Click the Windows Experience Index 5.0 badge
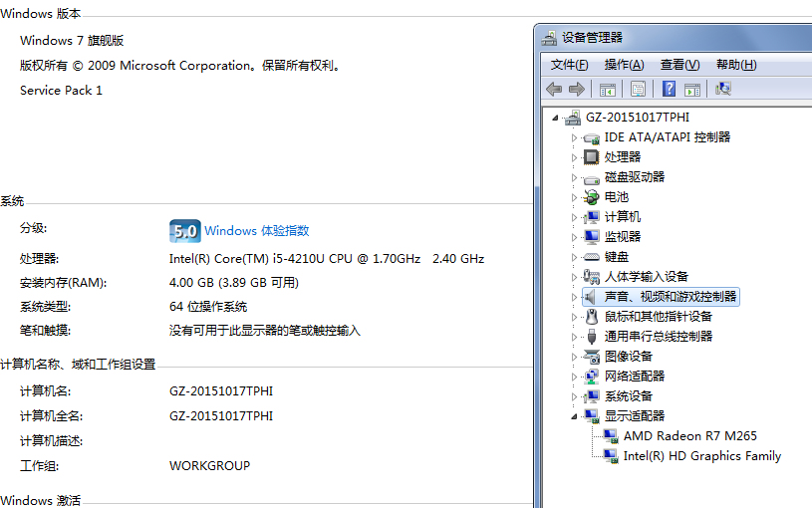The image size is (812, 508). 185,231
